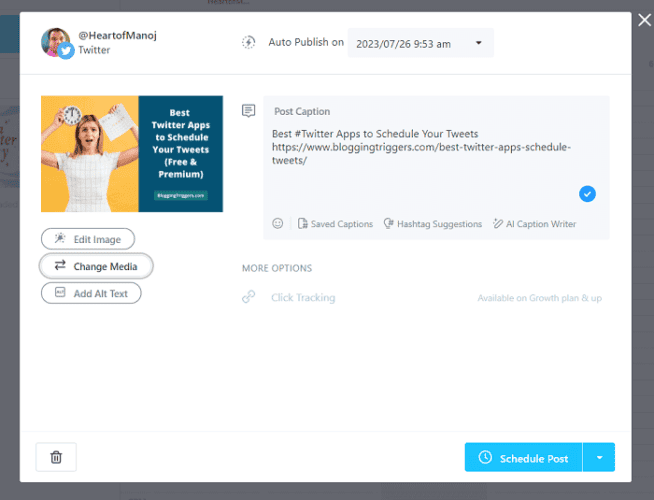Click the Click Tracking link icon
The width and height of the screenshot is (654, 500).
(x=249, y=297)
